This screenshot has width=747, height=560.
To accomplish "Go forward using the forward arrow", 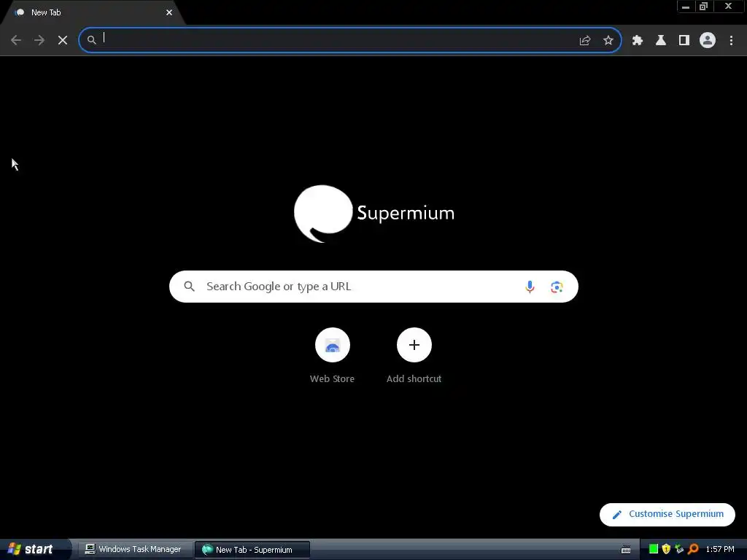I will 39,40.
